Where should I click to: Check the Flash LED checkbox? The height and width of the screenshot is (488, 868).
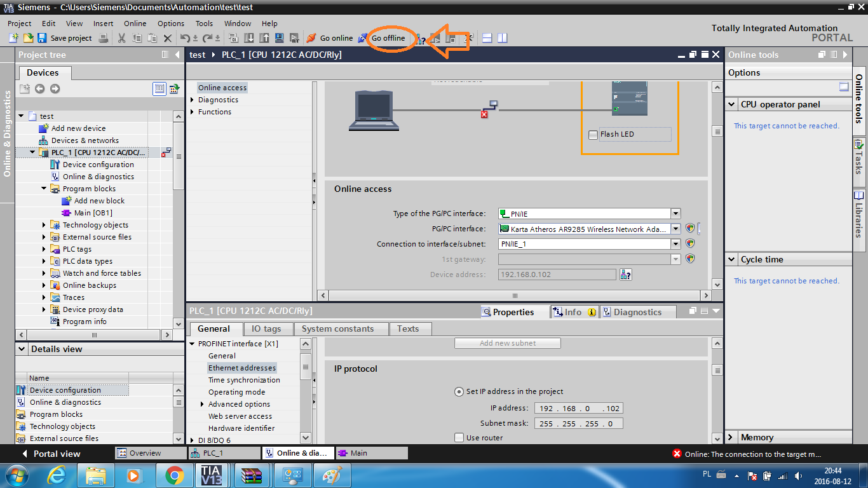593,135
